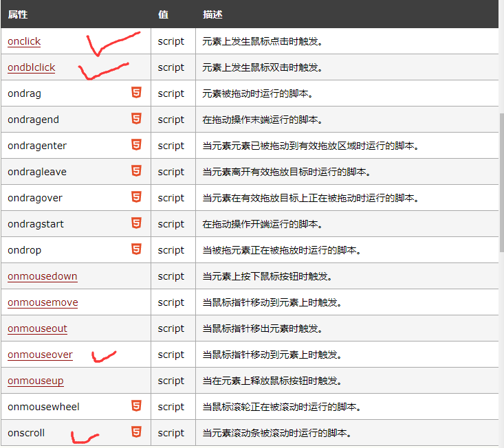The image size is (504, 448).
Task: Click the HTML5 badge in ondragend row
Action: pyautogui.click(x=136, y=119)
